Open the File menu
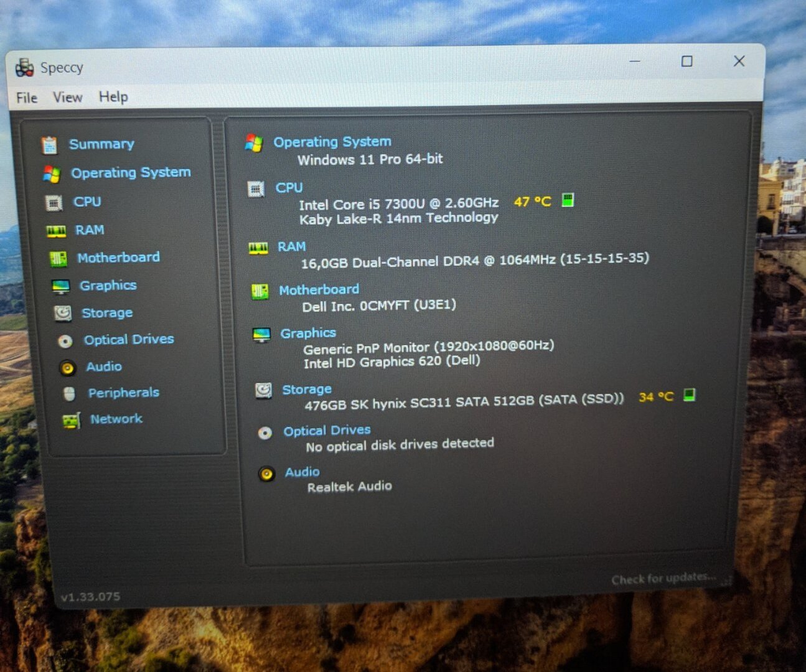 [27, 98]
